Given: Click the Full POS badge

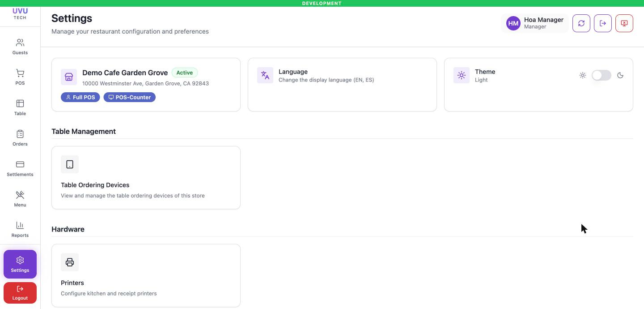Looking at the screenshot, I should pos(80,97).
